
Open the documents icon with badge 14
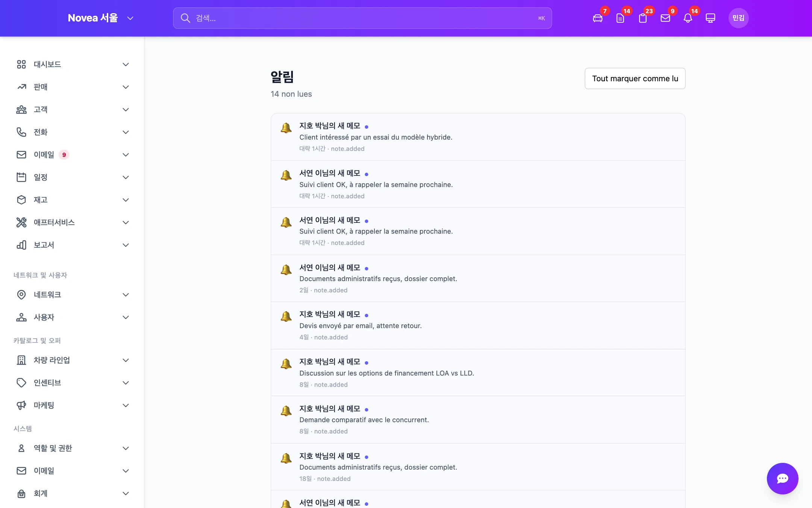tap(620, 18)
